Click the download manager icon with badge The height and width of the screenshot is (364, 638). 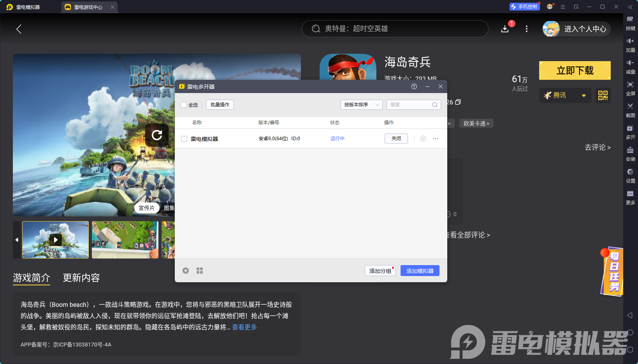point(505,29)
